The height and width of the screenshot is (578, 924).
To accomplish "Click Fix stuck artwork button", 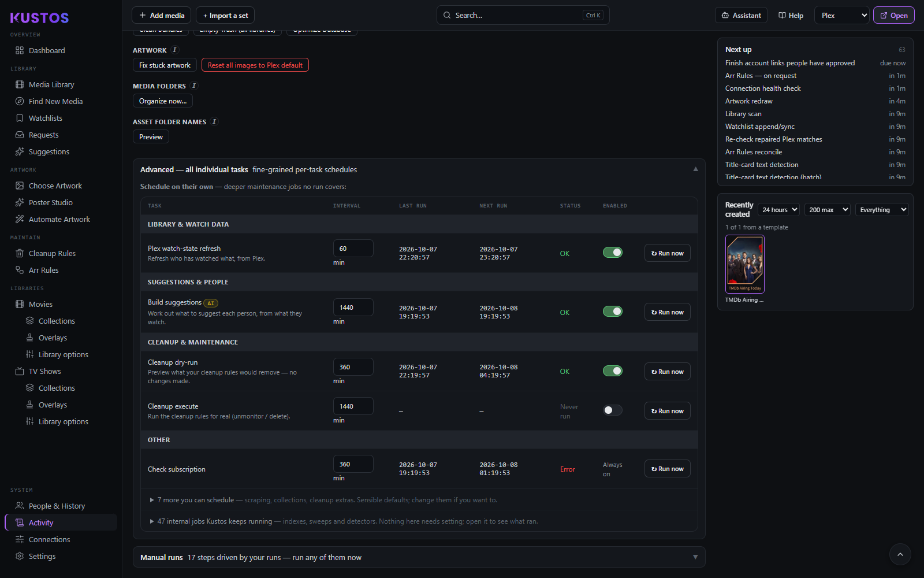I will click(165, 65).
